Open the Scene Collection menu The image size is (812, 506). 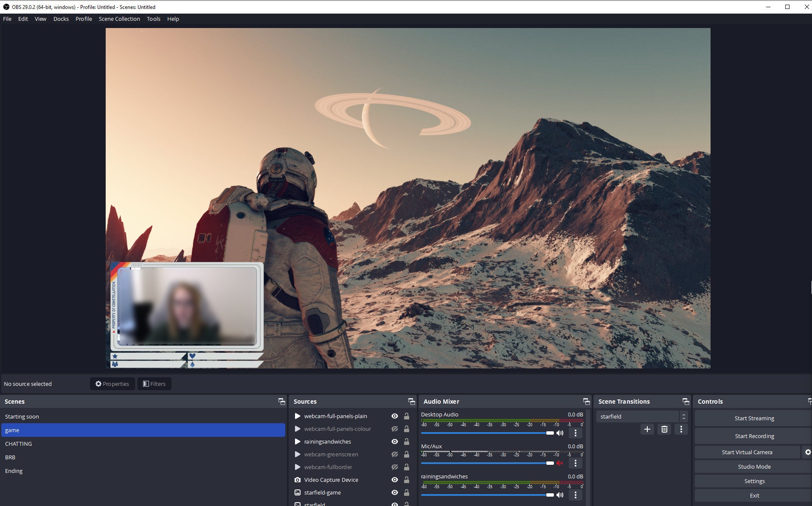119,19
